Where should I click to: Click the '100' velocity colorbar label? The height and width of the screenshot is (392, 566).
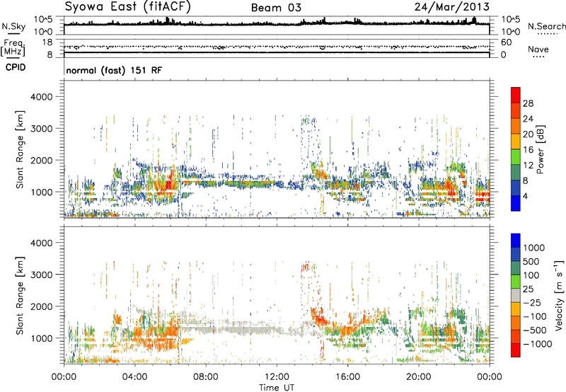531,275
